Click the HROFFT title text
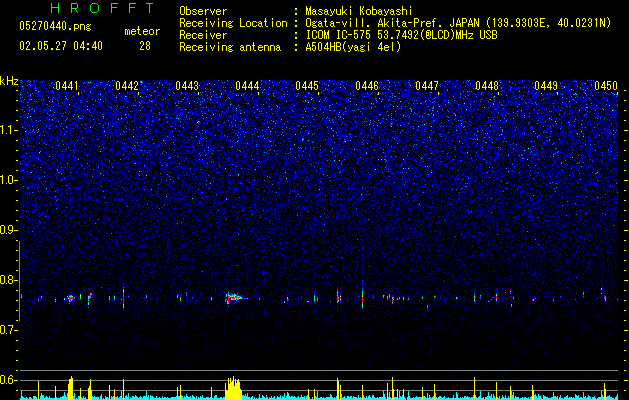 (x=102, y=8)
